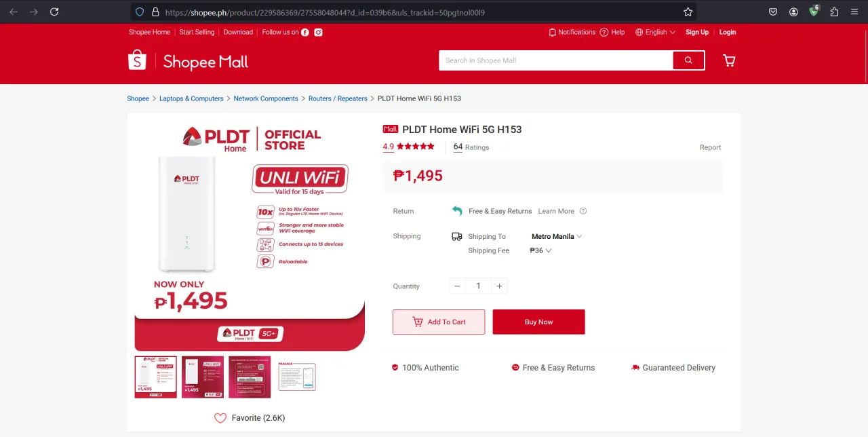Open the browser hamburger menu
Screen dimensions: 868x437
point(854,12)
